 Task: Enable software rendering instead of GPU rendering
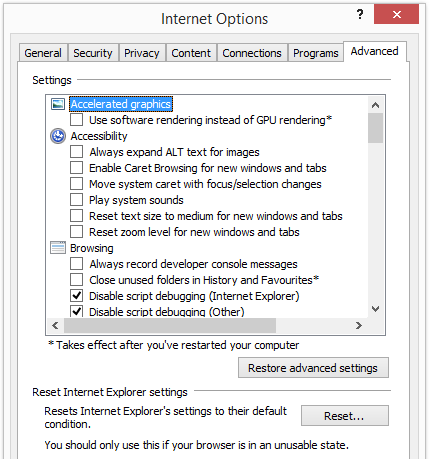77,120
